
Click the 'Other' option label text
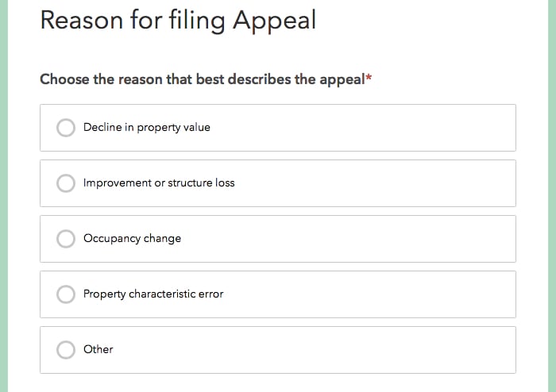coord(98,349)
